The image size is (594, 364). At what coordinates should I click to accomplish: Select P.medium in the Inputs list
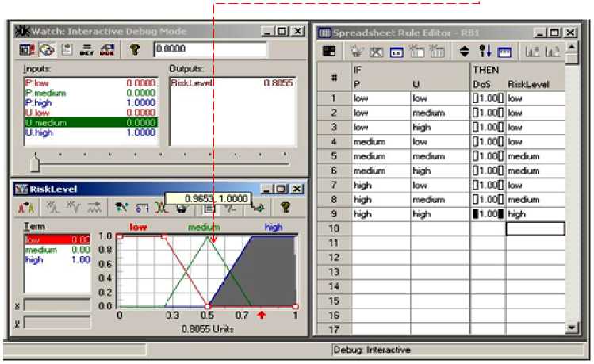pyautogui.click(x=90, y=93)
